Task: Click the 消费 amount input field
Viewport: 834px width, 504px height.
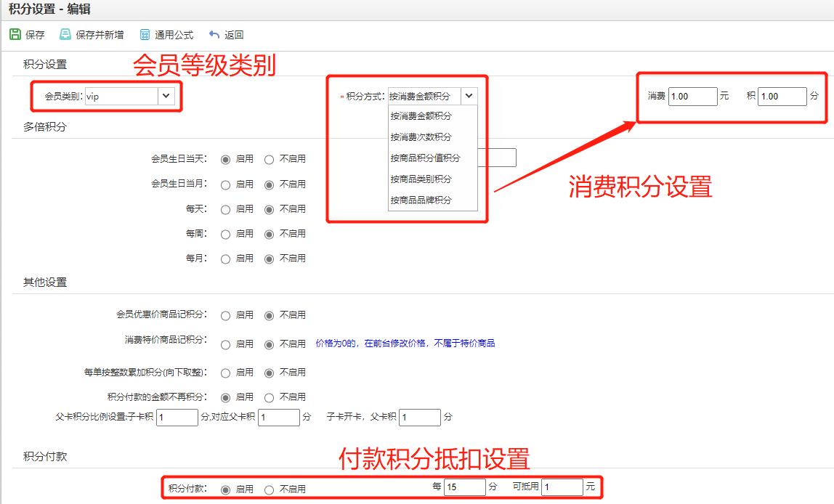Action: pyautogui.click(x=692, y=96)
